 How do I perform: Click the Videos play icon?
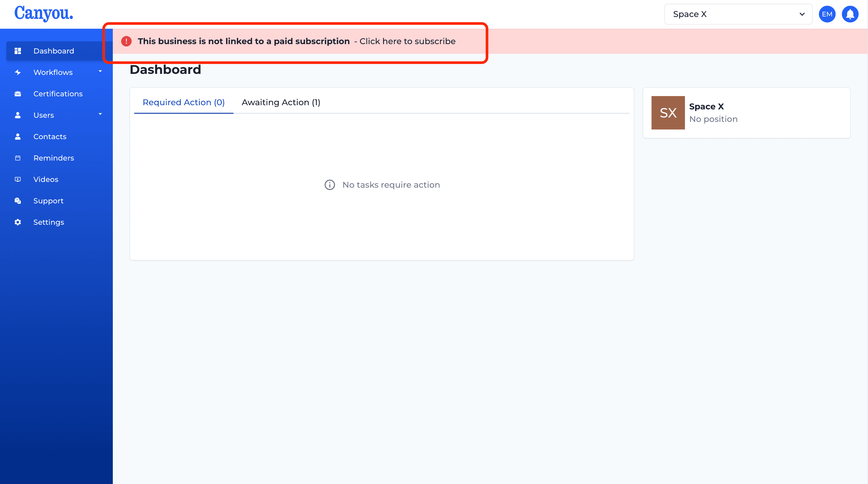point(18,179)
